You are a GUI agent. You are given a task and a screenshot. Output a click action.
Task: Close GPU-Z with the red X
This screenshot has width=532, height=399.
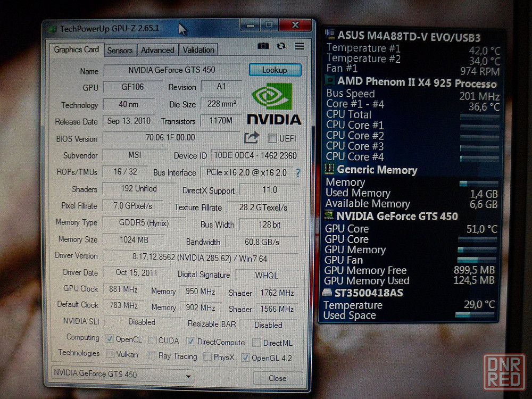click(295, 25)
